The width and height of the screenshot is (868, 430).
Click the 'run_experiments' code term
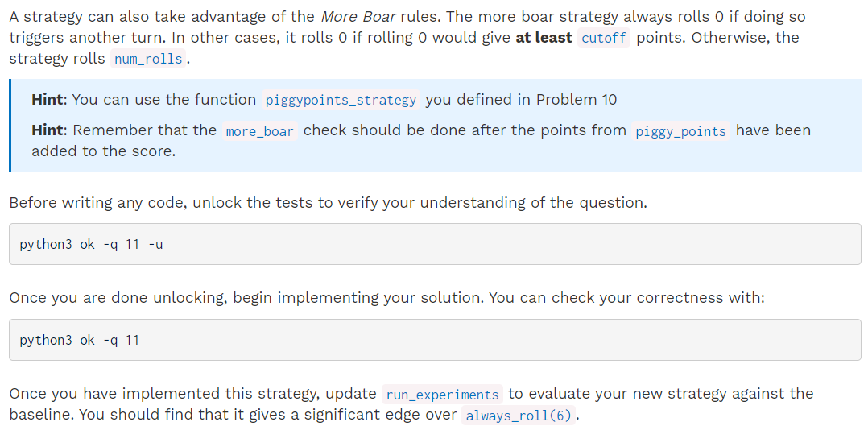[442, 394]
